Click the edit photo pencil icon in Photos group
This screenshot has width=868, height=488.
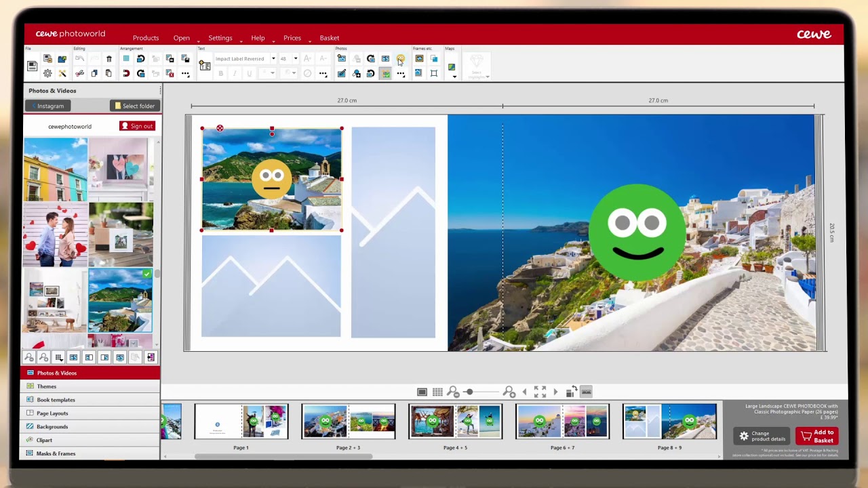click(x=342, y=73)
